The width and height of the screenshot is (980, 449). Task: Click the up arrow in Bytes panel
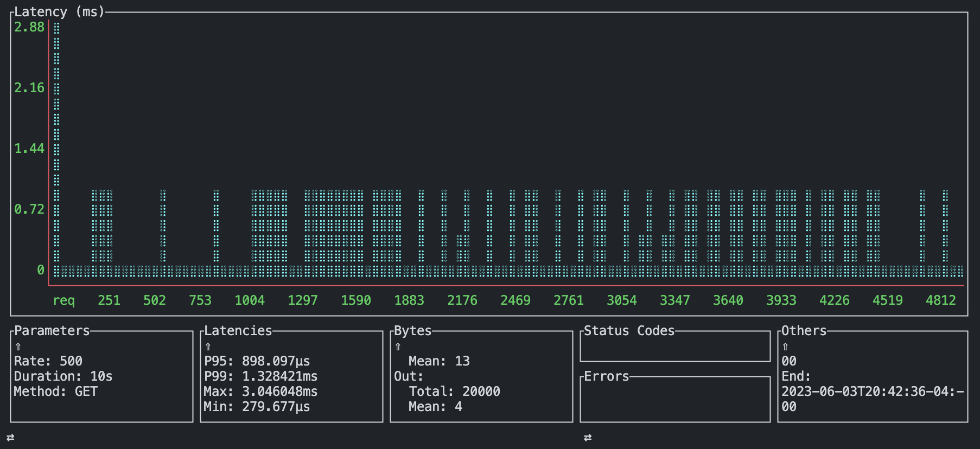pos(398,347)
